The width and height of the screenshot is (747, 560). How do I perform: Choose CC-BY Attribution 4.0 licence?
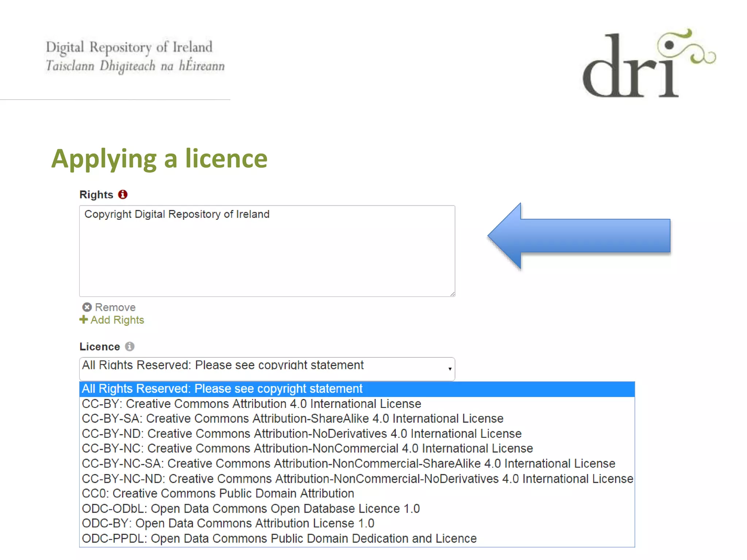click(x=357, y=404)
